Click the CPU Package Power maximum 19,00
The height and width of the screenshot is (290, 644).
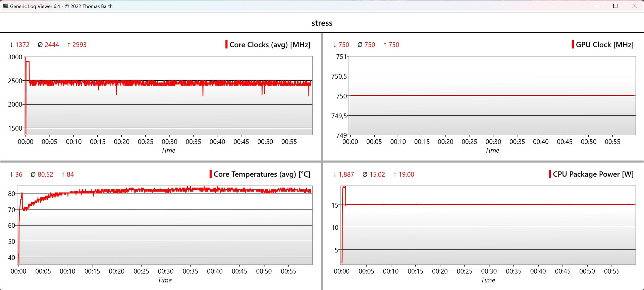coord(406,174)
